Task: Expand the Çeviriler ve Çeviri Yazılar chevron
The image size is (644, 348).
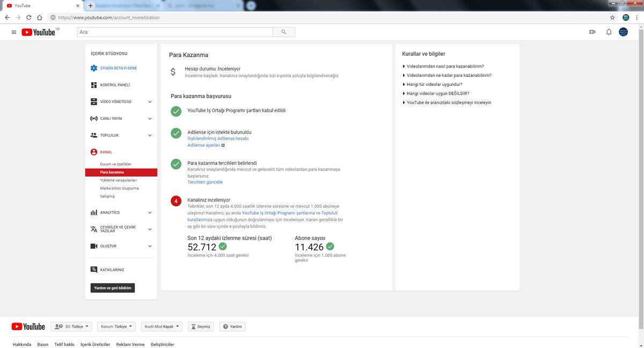Action: click(150, 229)
